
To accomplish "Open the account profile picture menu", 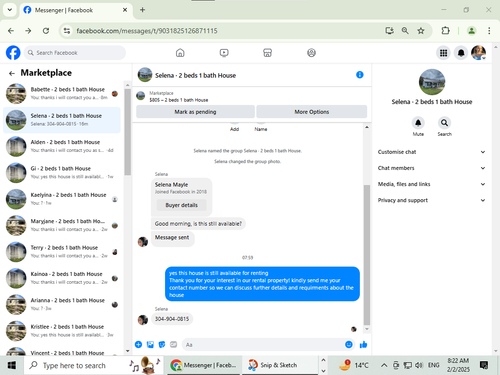I will [x=478, y=53].
